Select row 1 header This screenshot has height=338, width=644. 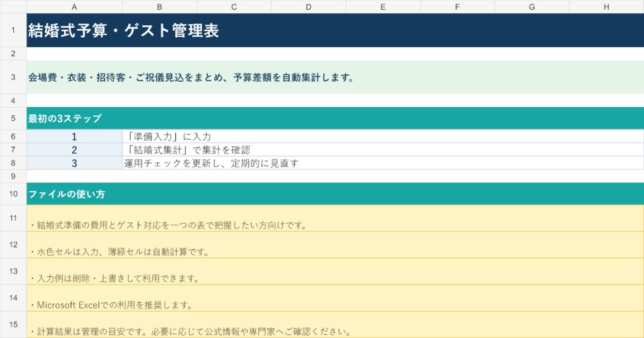tap(13, 30)
